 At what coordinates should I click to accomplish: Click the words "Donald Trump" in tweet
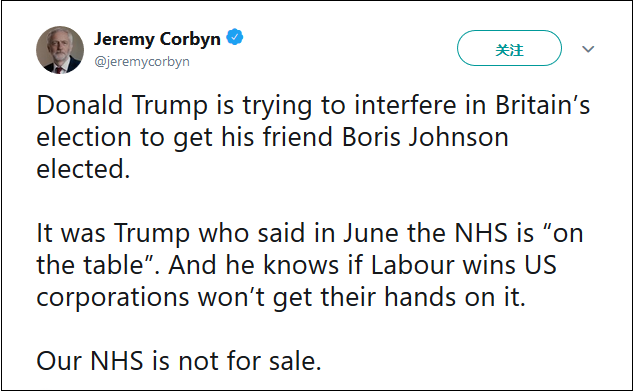(122, 105)
